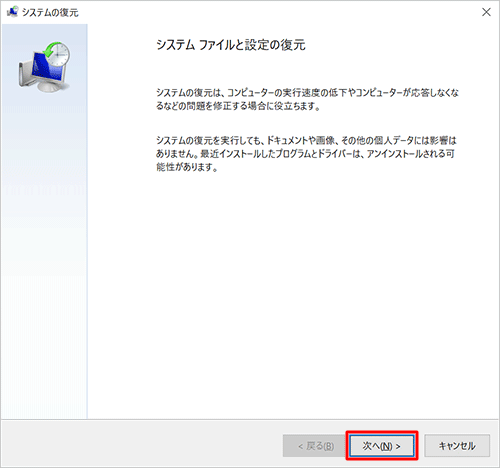Click the window title text システムの復元

pos(50,12)
